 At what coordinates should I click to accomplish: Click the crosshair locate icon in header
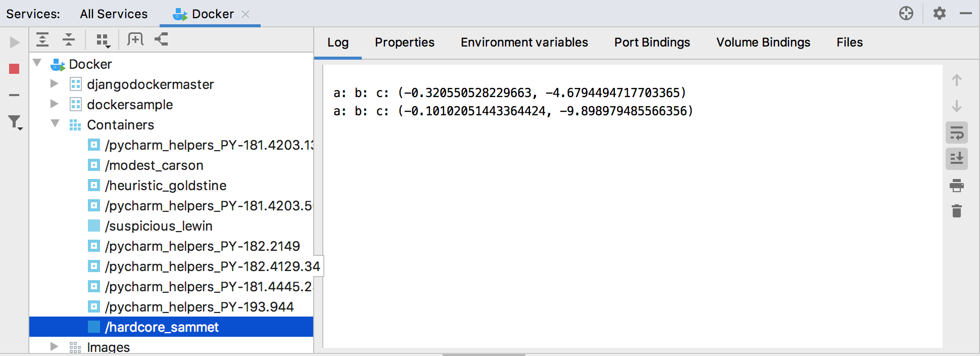point(906,14)
